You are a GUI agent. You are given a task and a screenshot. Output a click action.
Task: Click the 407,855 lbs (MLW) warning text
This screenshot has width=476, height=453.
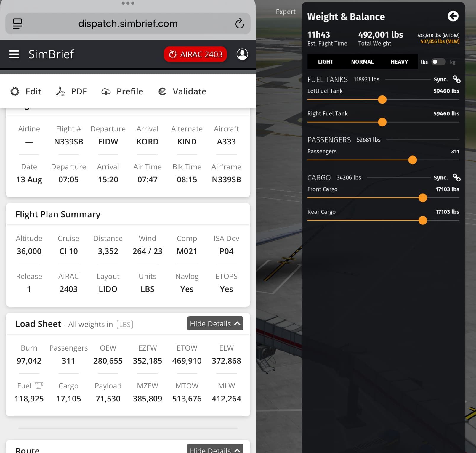click(x=440, y=41)
